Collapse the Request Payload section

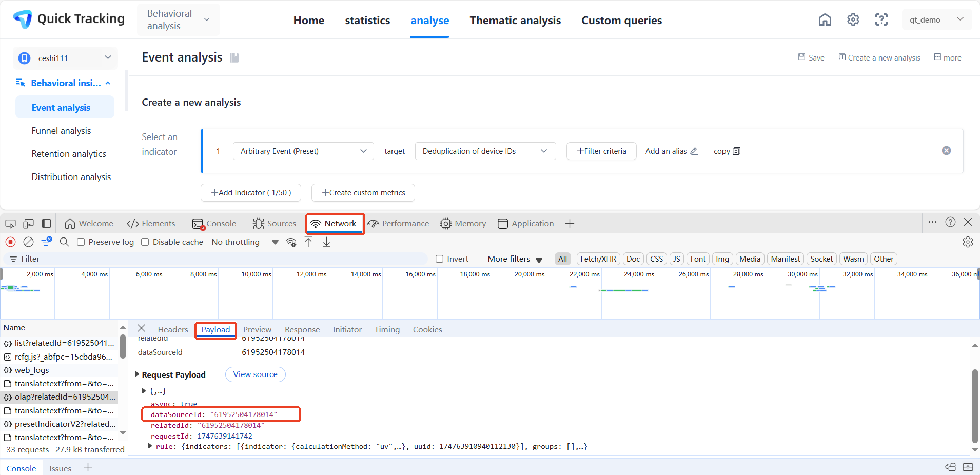(x=137, y=374)
